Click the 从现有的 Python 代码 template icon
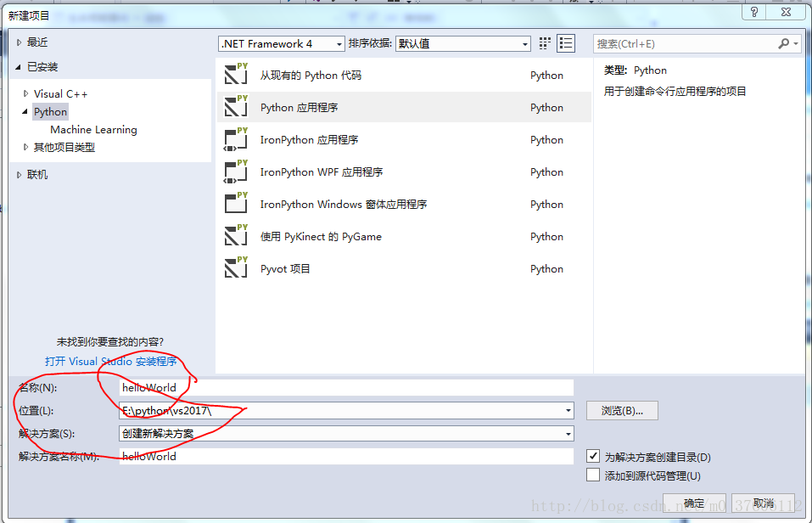 coord(236,75)
